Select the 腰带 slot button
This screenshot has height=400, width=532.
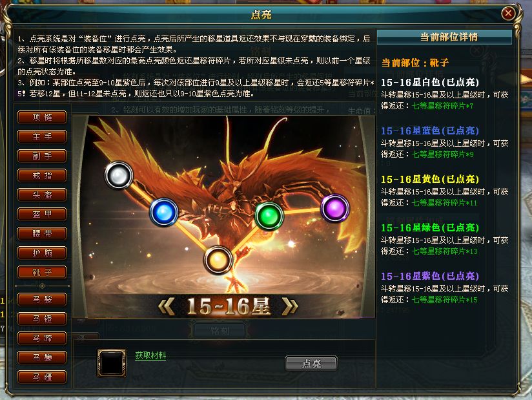42,233
